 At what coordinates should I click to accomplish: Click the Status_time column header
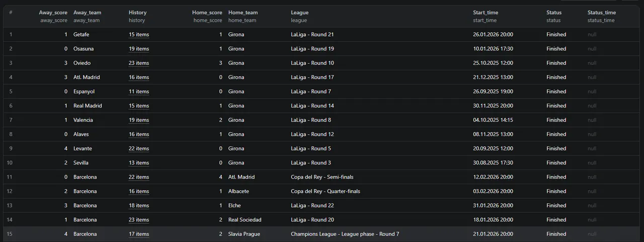601,13
